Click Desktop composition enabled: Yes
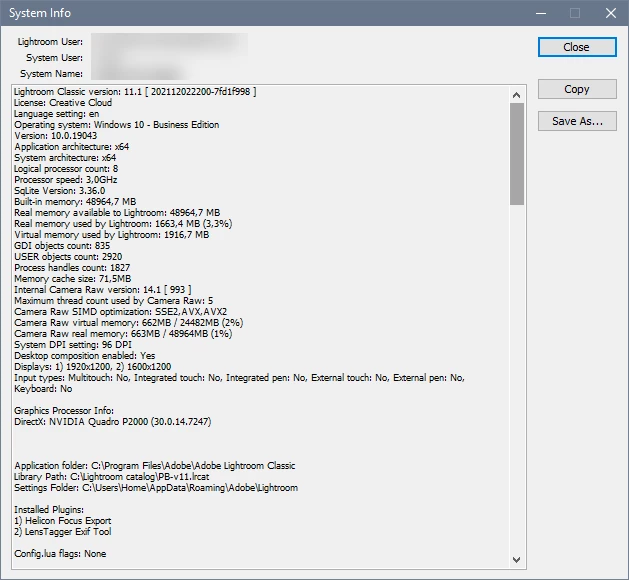Viewport: 629px width, 580px height. click(x=85, y=356)
